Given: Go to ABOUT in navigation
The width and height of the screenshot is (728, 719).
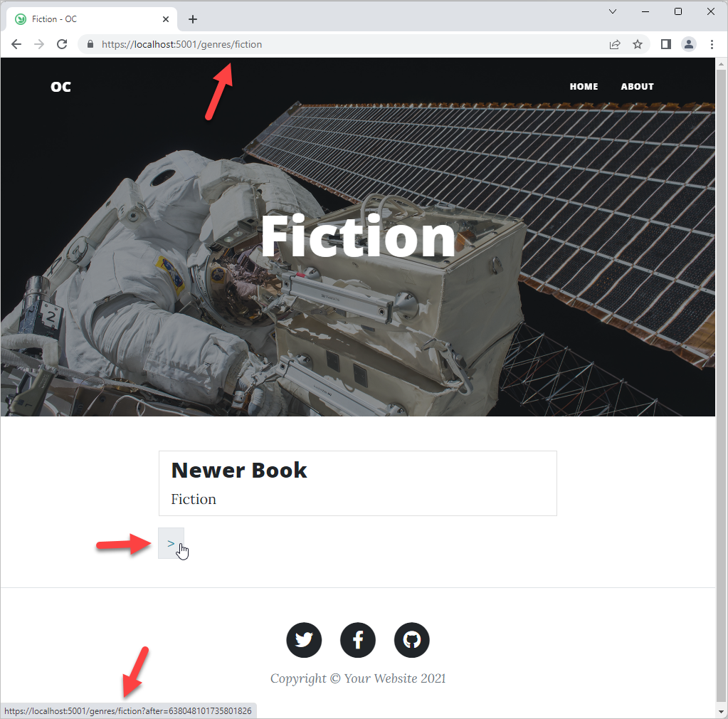Looking at the screenshot, I should (x=637, y=86).
